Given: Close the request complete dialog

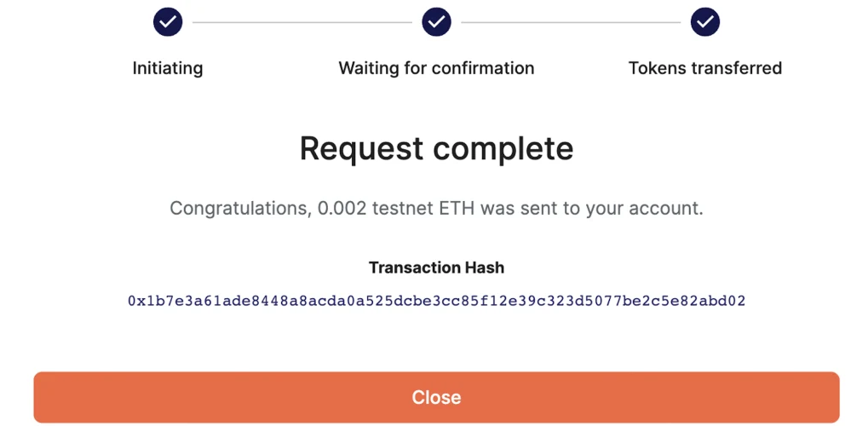Looking at the screenshot, I should click(436, 397).
